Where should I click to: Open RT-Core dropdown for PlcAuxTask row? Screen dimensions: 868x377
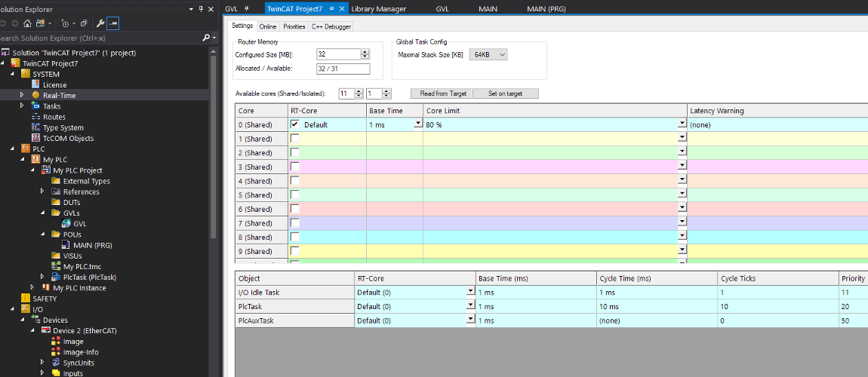coord(470,320)
